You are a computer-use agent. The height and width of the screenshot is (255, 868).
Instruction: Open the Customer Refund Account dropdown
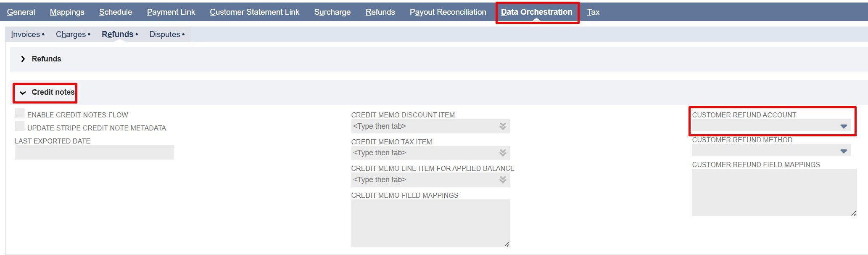pos(843,126)
